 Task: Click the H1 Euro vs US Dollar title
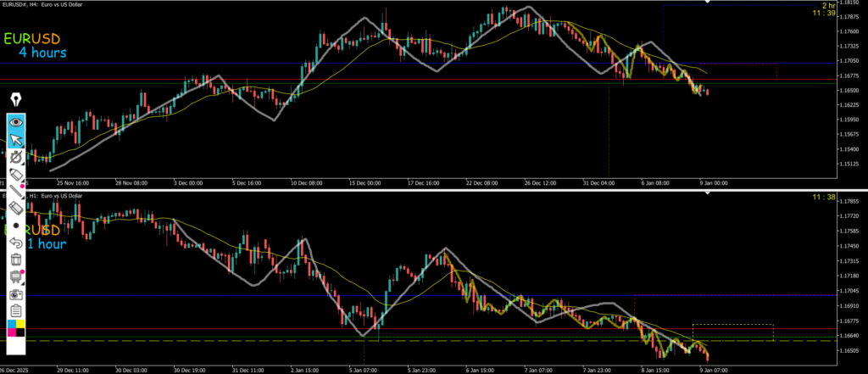pyautogui.click(x=55, y=196)
